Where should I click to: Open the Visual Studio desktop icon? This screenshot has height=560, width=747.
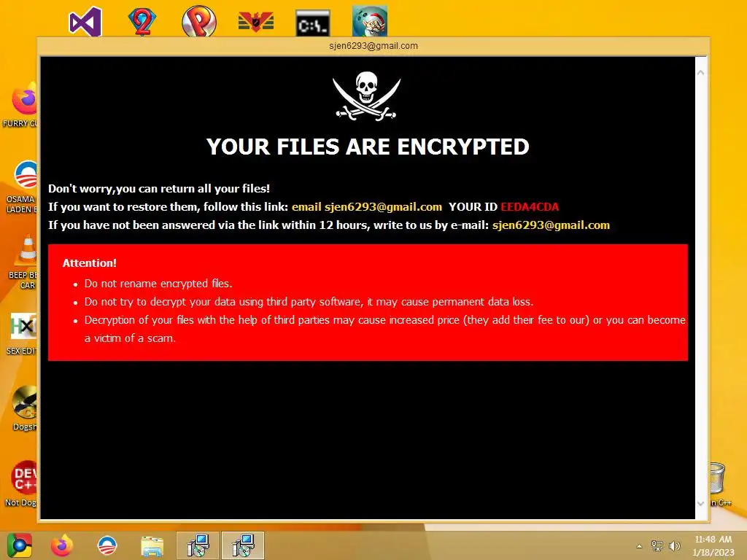pyautogui.click(x=85, y=21)
